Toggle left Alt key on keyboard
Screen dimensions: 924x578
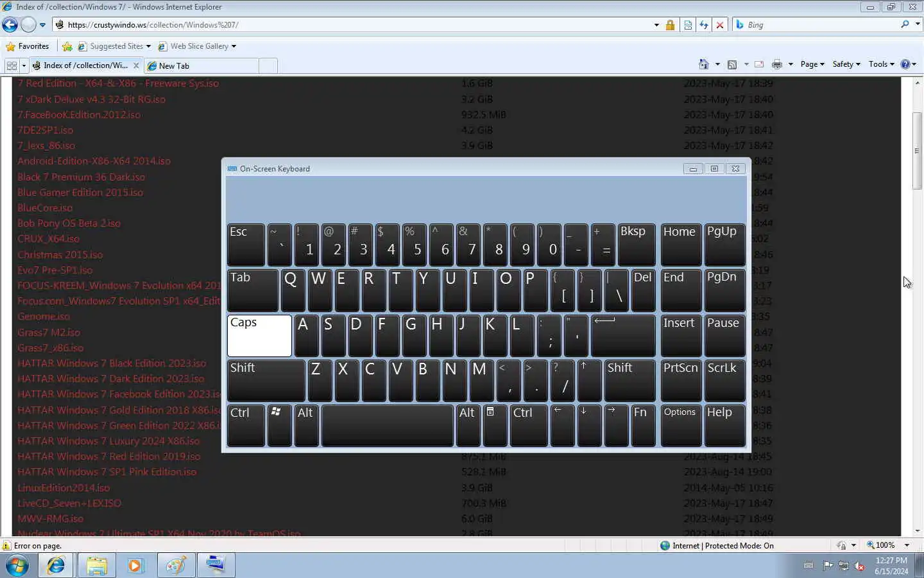306,426
